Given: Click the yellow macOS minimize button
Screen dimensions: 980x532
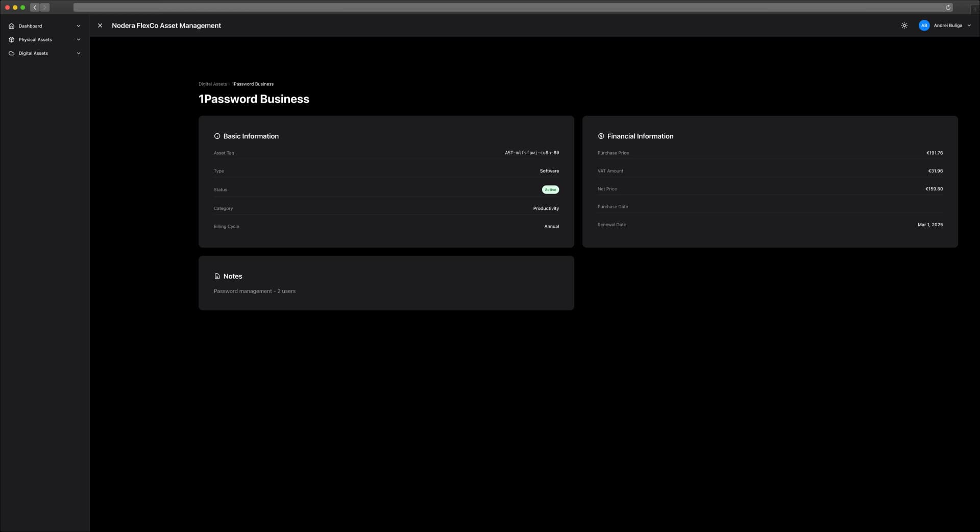Looking at the screenshot, I should click(x=15, y=8).
